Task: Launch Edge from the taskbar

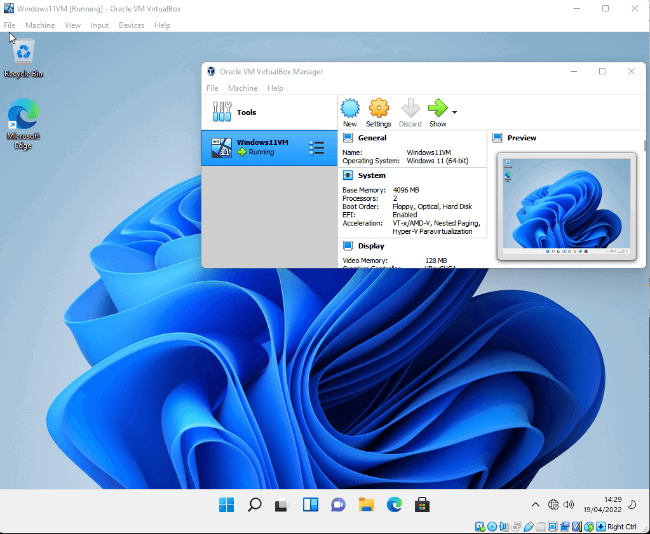Action: pyautogui.click(x=394, y=505)
